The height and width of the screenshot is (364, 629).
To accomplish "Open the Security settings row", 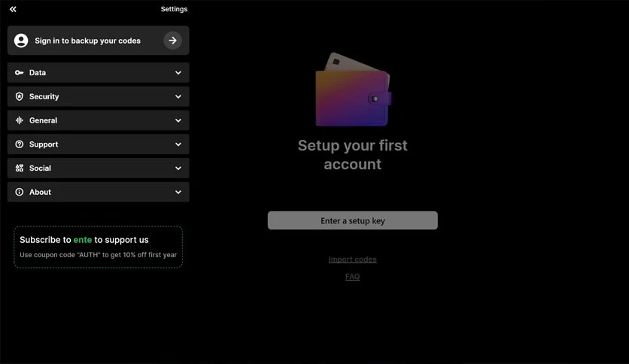I will point(99,96).
